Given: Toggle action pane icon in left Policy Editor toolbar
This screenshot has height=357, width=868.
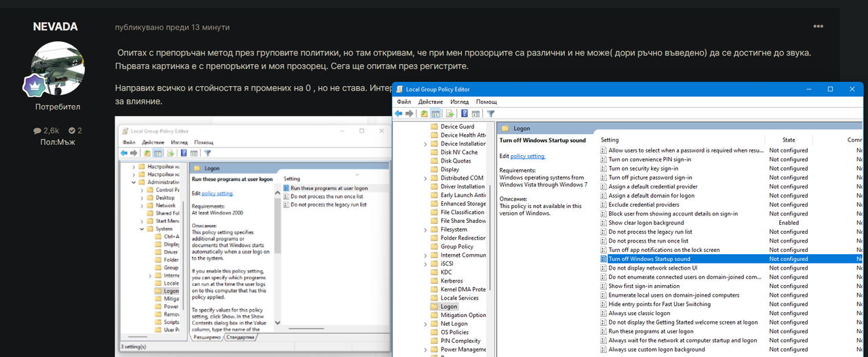Looking at the screenshot, I should pos(194,153).
